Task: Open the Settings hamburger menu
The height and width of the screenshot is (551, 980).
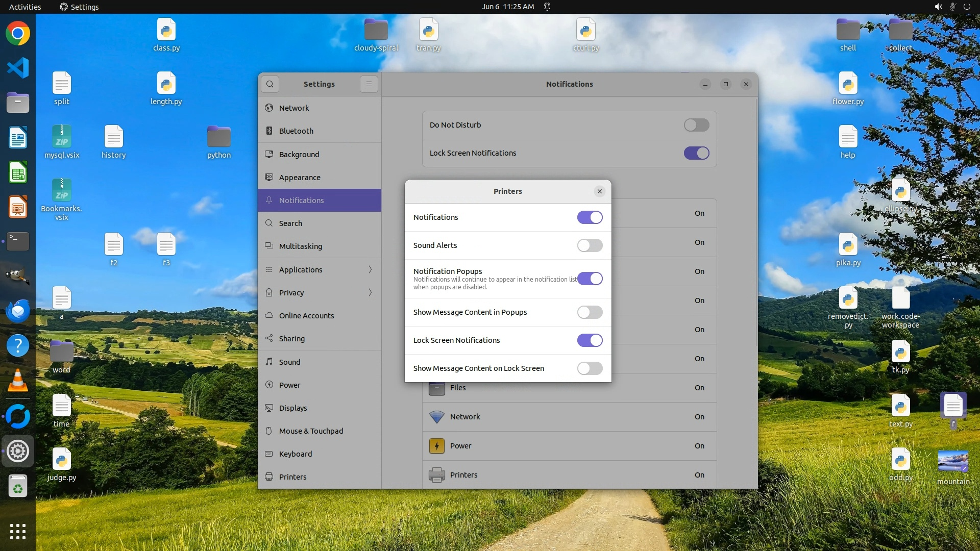Action: click(x=369, y=84)
